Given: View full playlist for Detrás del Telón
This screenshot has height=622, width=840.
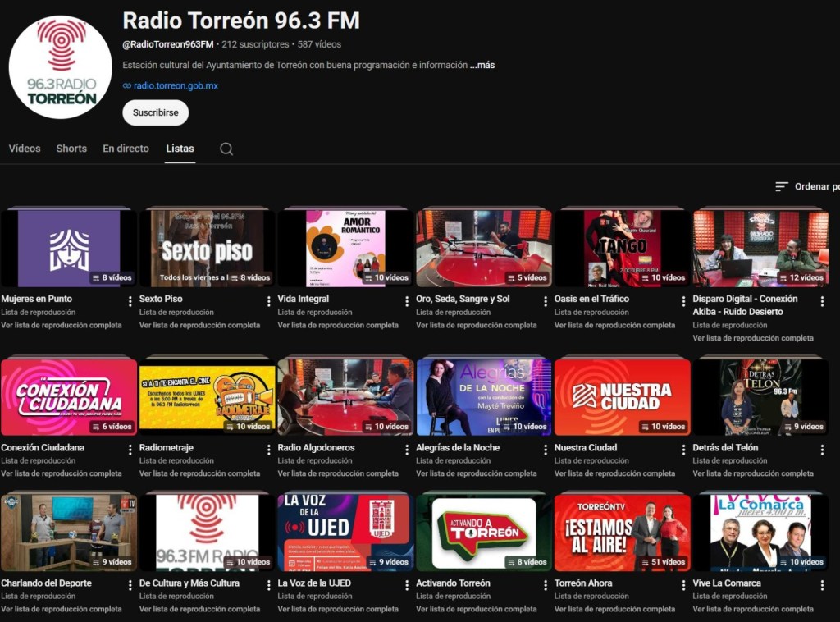Looking at the screenshot, I should point(753,473).
